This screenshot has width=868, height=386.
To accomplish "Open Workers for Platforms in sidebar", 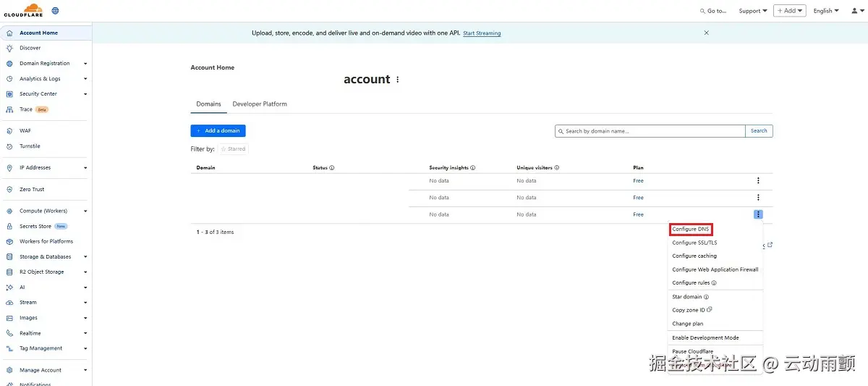I will tap(46, 241).
